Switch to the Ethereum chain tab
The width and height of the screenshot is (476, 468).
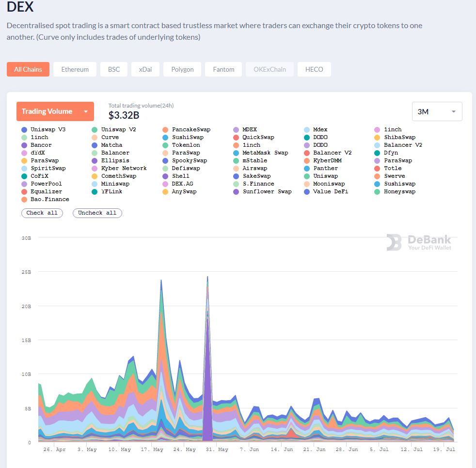(x=75, y=69)
